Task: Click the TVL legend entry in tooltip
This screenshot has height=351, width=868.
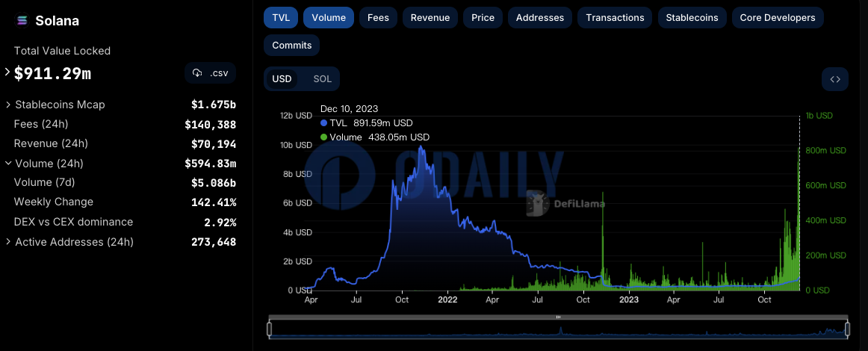Action: 367,123
